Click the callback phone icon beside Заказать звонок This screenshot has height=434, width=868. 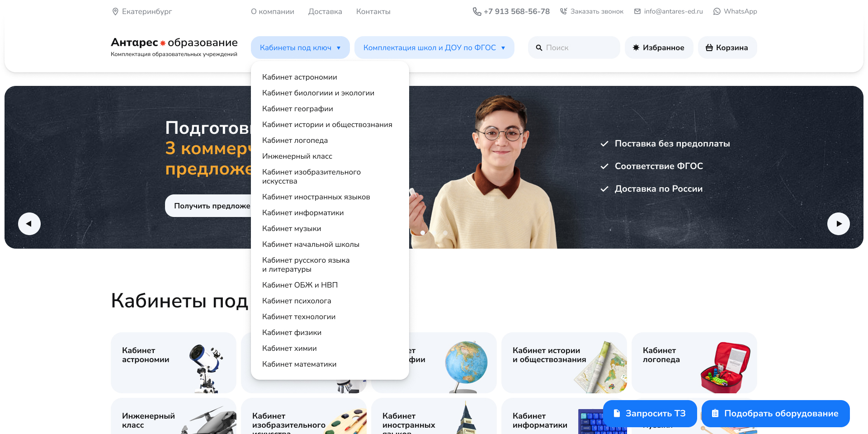(x=563, y=11)
